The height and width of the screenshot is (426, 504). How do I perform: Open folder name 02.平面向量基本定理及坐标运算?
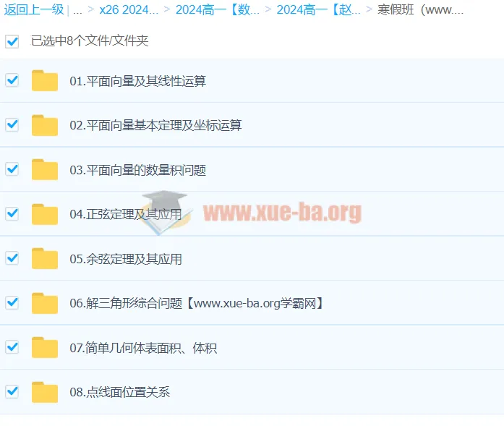[x=155, y=126]
